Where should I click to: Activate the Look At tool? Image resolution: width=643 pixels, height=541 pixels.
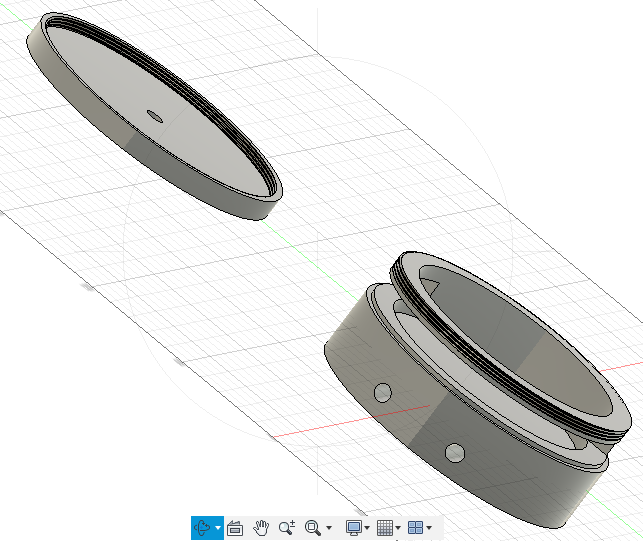coord(235,528)
